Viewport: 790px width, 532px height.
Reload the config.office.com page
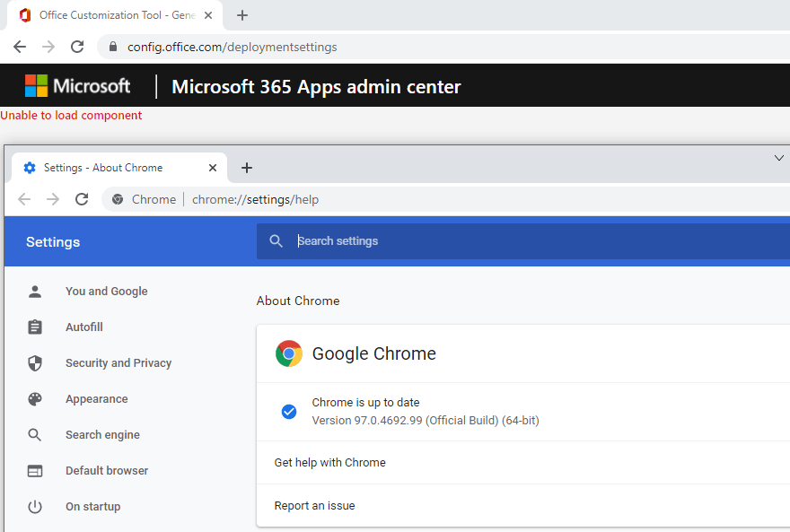(77, 47)
